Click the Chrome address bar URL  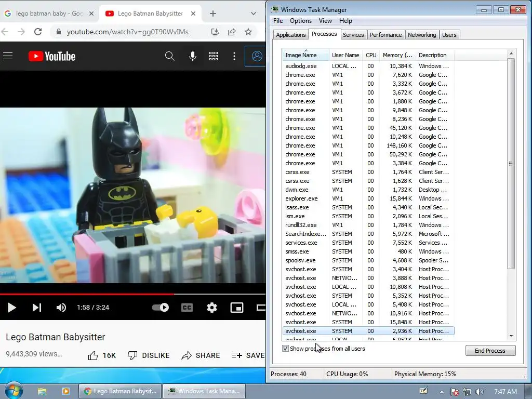128,32
